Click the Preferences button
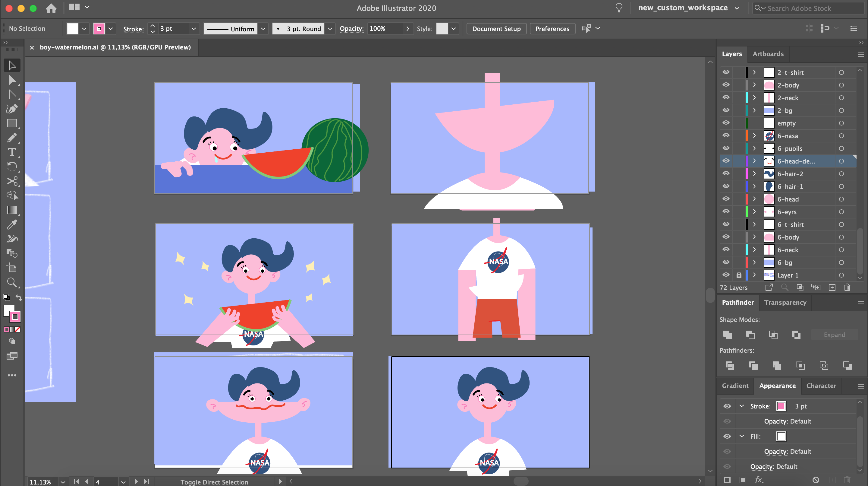Viewport: 868px width, 486px height. point(552,29)
